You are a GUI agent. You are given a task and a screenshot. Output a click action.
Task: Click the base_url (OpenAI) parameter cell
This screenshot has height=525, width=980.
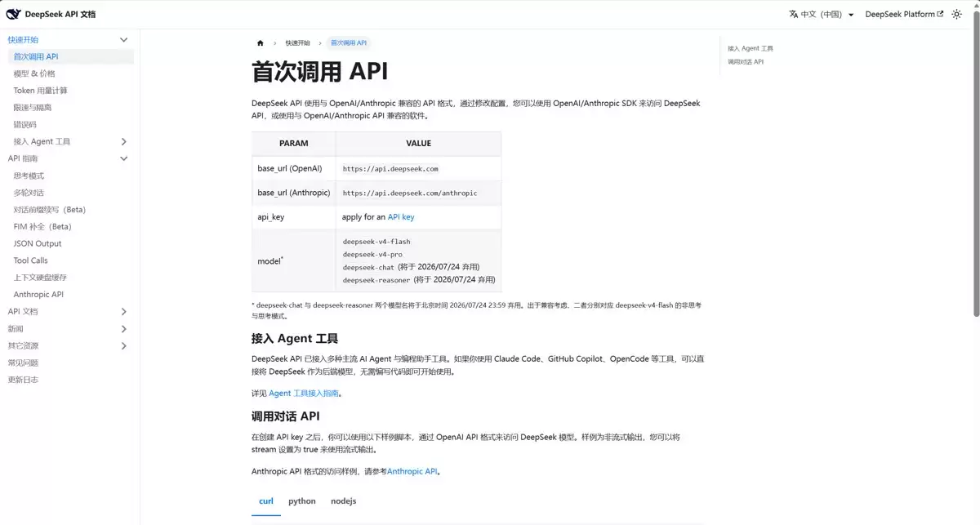pyautogui.click(x=294, y=168)
